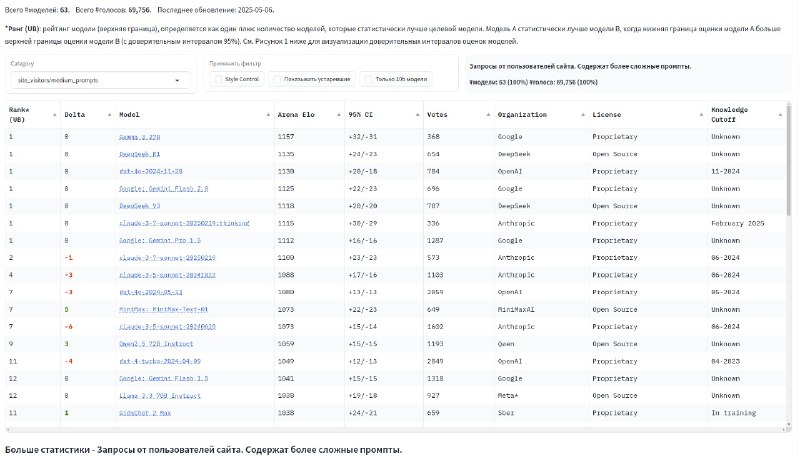Click the Arena Elo value 1049
This screenshot has width=800, height=456.
(x=286, y=362)
